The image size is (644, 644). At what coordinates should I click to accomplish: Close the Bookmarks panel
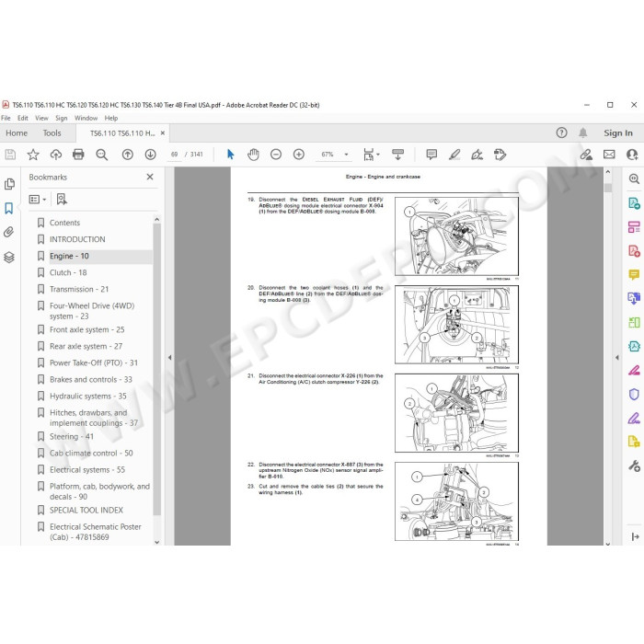[150, 177]
